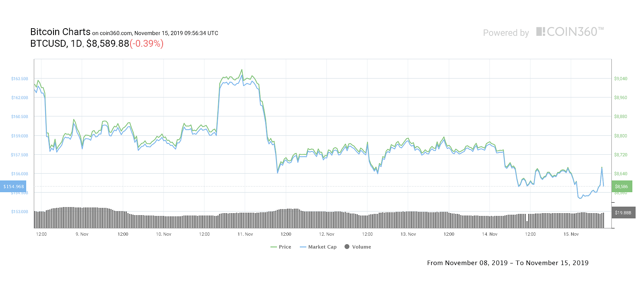Click the Powered by text
The height and width of the screenshot is (282, 644).
506,33
